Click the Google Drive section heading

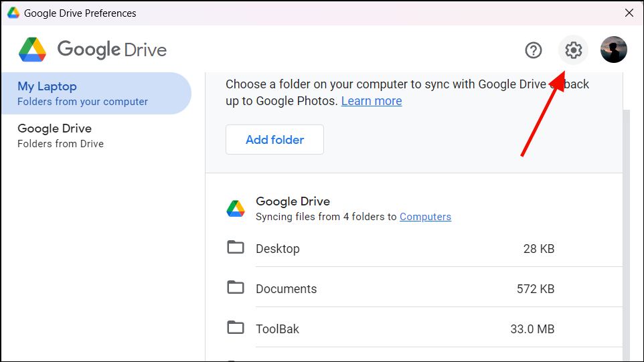point(293,201)
